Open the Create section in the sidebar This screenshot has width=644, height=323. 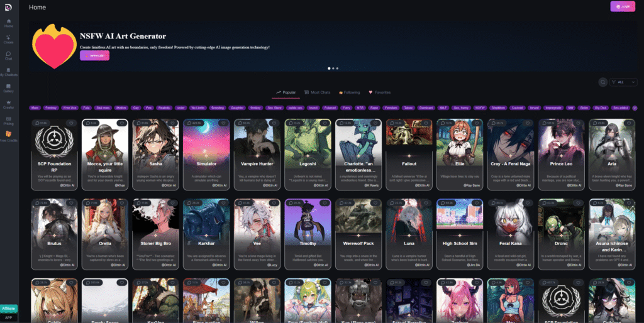[x=9, y=40]
